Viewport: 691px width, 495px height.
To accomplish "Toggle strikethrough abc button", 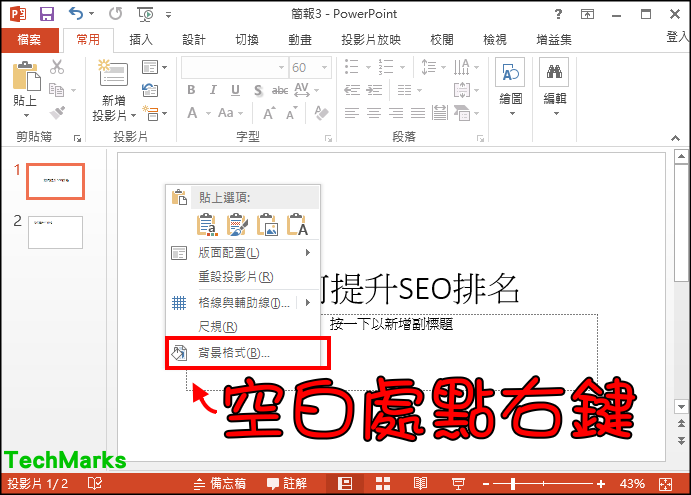I will point(280,90).
